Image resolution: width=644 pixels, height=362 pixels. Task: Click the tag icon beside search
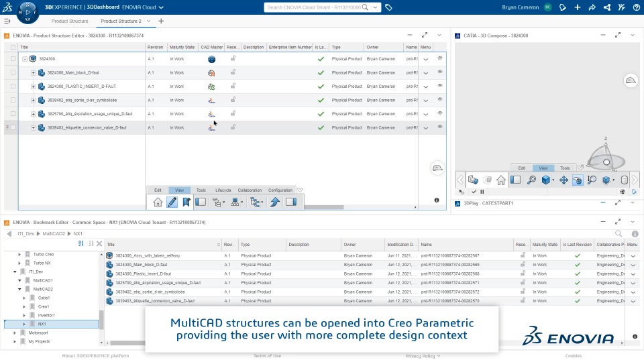[x=388, y=7]
